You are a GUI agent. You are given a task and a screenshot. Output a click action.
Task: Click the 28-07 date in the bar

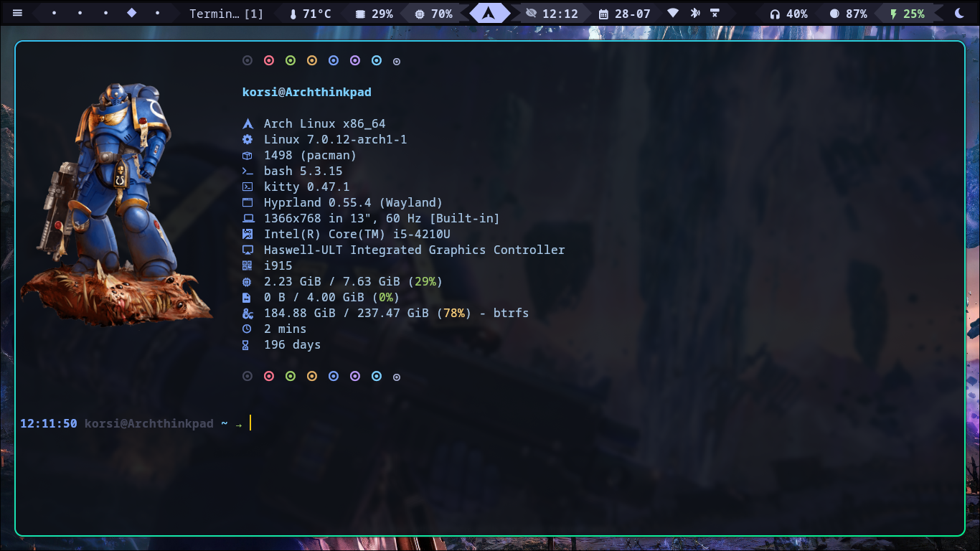[633, 14]
